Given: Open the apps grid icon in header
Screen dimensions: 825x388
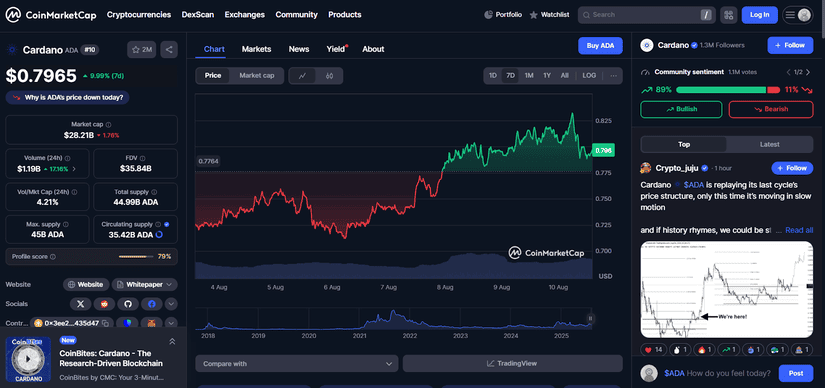Looking at the screenshot, I should pos(729,15).
